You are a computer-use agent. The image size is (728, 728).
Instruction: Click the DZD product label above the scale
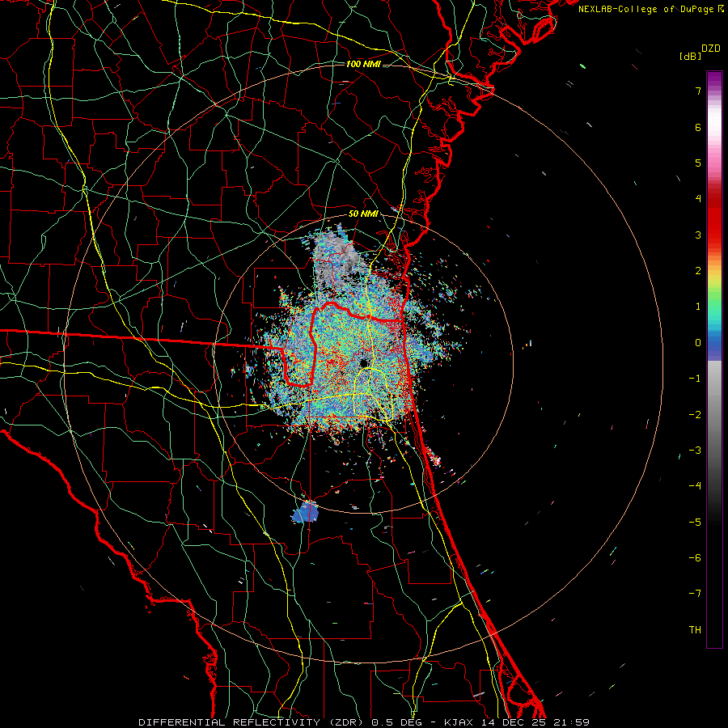click(x=710, y=49)
